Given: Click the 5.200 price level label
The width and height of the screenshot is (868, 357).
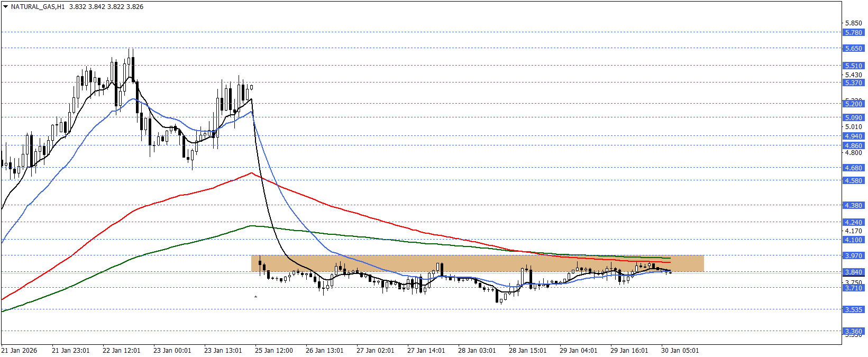Looking at the screenshot, I should click(x=853, y=104).
